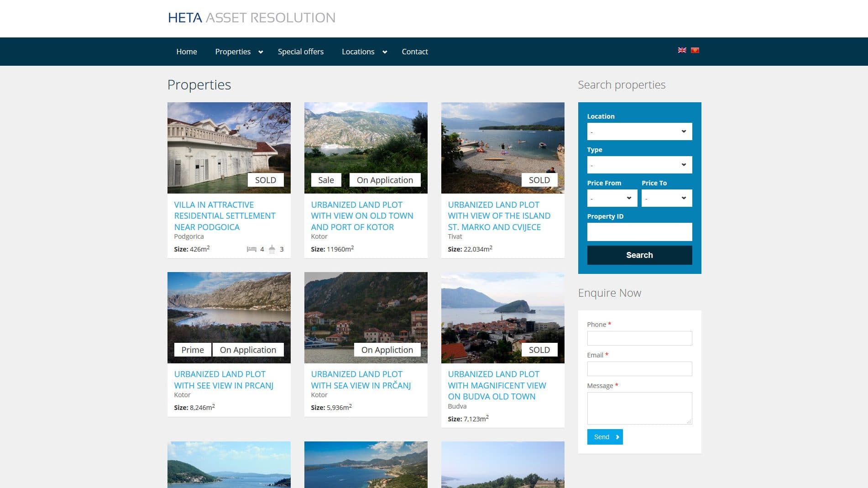The width and height of the screenshot is (868, 488).
Task: Go to the Home menu item
Action: point(187,52)
